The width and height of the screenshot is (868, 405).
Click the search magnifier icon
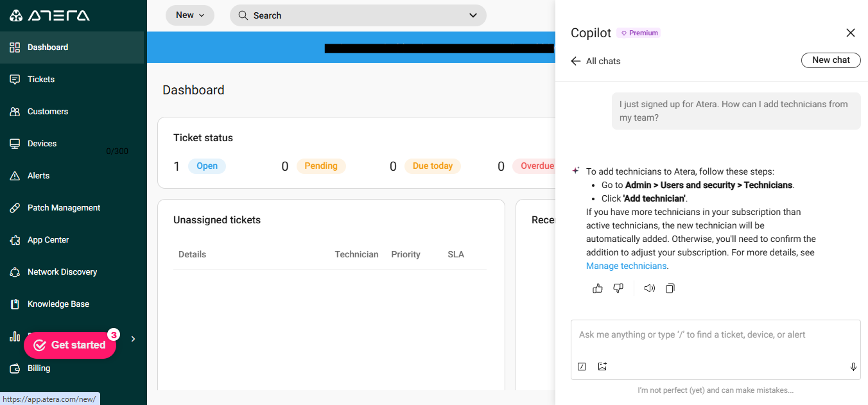(243, 15)
